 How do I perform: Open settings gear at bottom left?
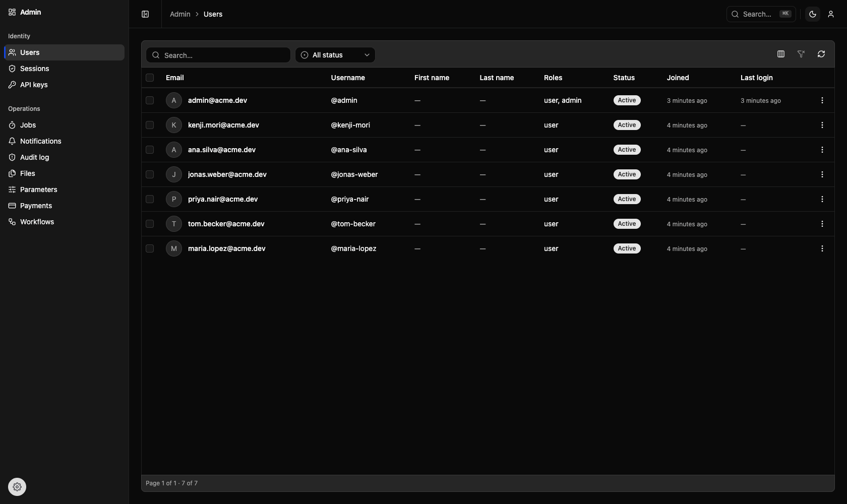tap(17, 487)
